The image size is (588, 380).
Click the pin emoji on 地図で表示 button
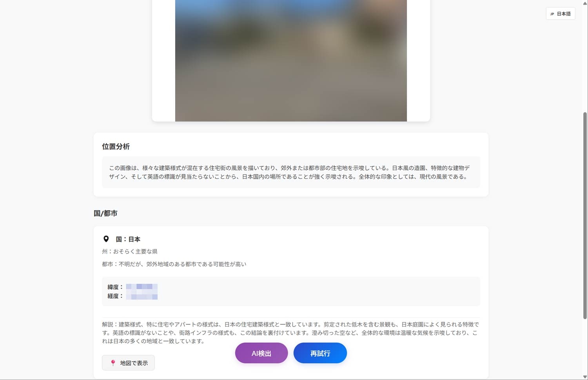click(x=113, y=363)
